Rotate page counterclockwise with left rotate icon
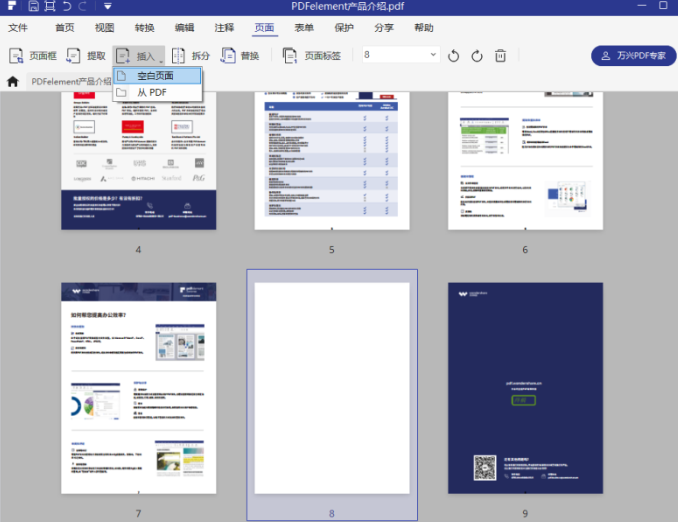 (x=454, y=56)
